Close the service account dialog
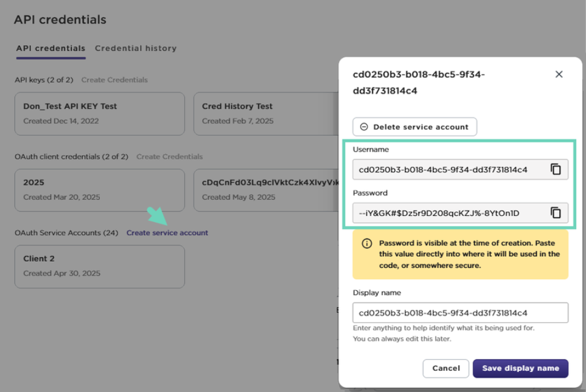This screenshot has width=586, height=392. tap(559, 74)
